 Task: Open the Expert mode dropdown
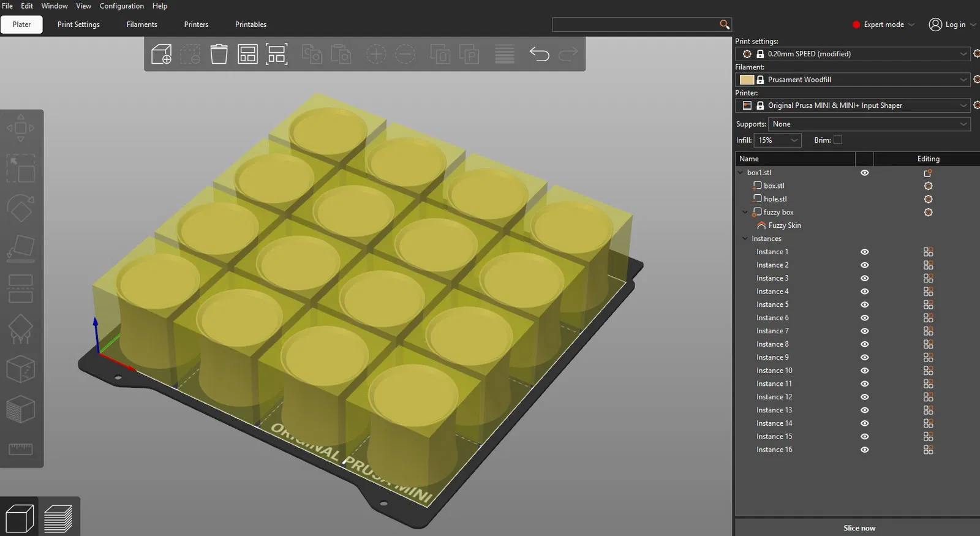(883, 25)
